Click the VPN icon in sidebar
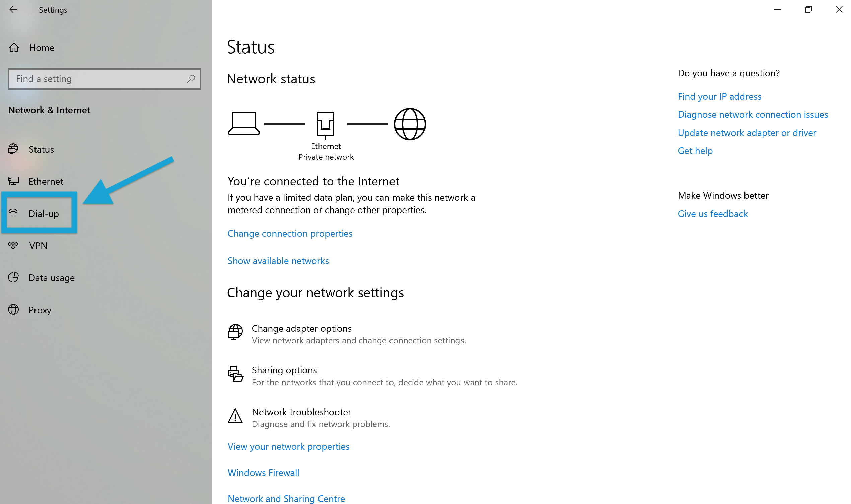 point(13,245)
